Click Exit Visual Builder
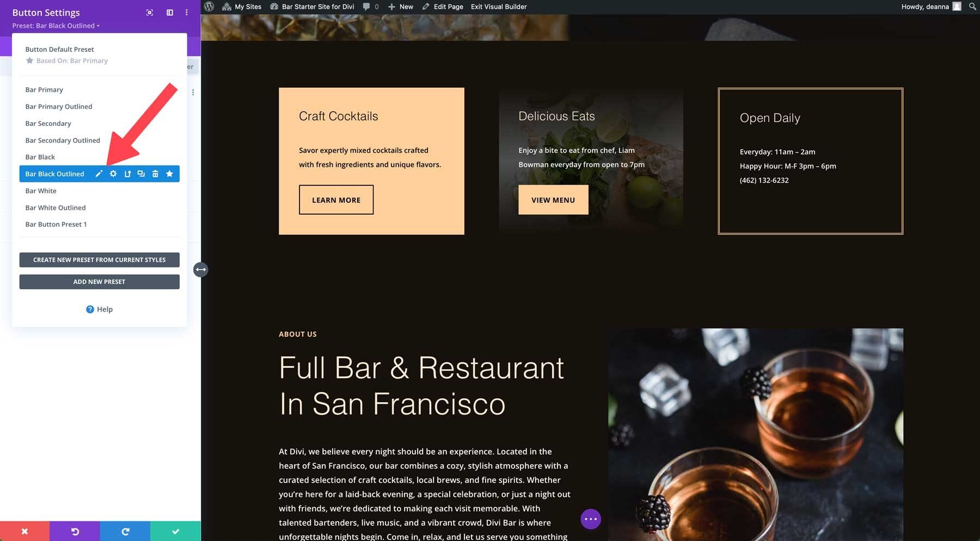Screen dimensions: 980x541 tap(499, 7)
